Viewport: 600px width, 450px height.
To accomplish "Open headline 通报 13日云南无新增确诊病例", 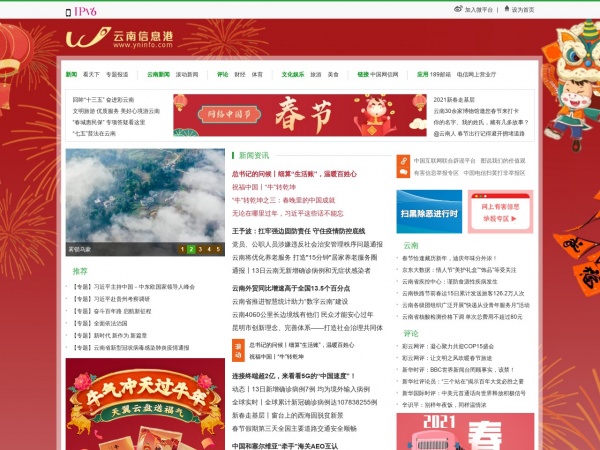I will pyautogui.click(x=301, y=271).
